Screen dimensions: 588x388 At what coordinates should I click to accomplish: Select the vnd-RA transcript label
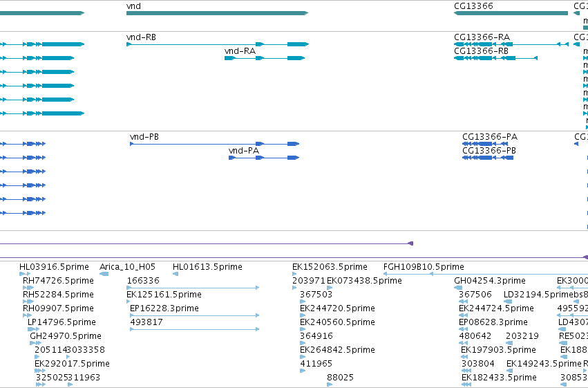(240, 51)
